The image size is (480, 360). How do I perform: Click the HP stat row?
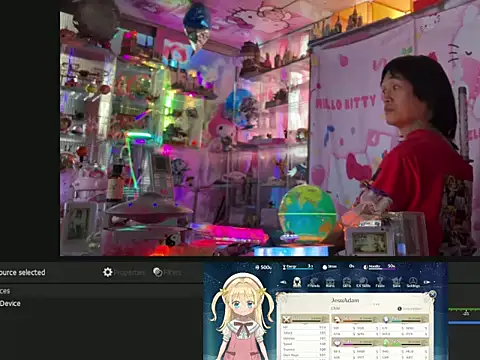click(x=305, y=328)
